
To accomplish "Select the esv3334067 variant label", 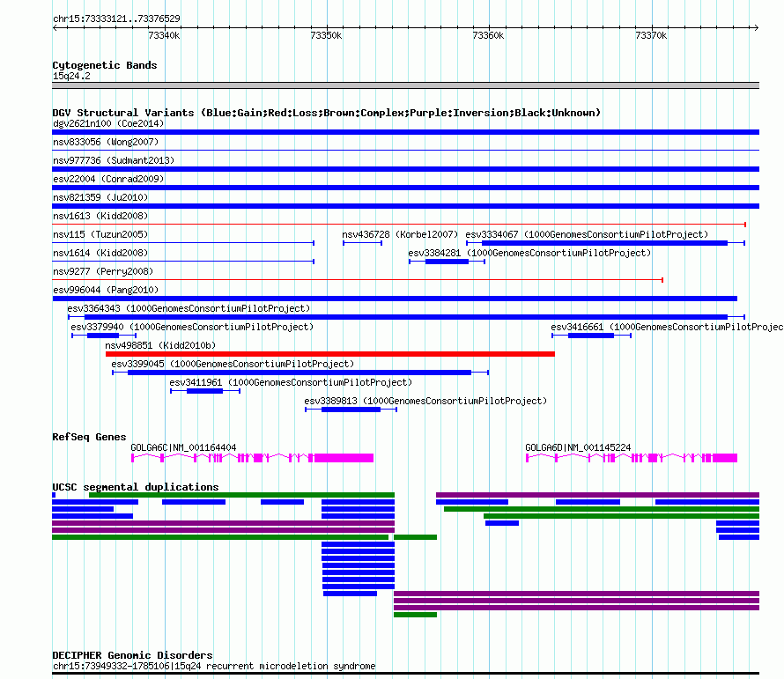I will [x=587, y=234].
